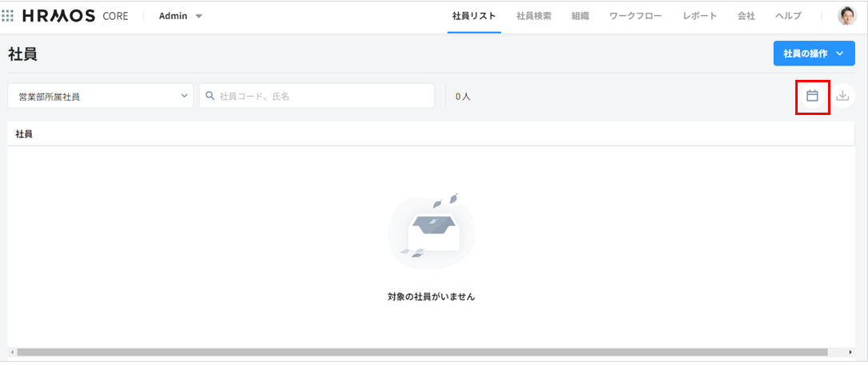Open the app launcher grid icon
This screenshot has width=868, height=365.
[8, 16]
